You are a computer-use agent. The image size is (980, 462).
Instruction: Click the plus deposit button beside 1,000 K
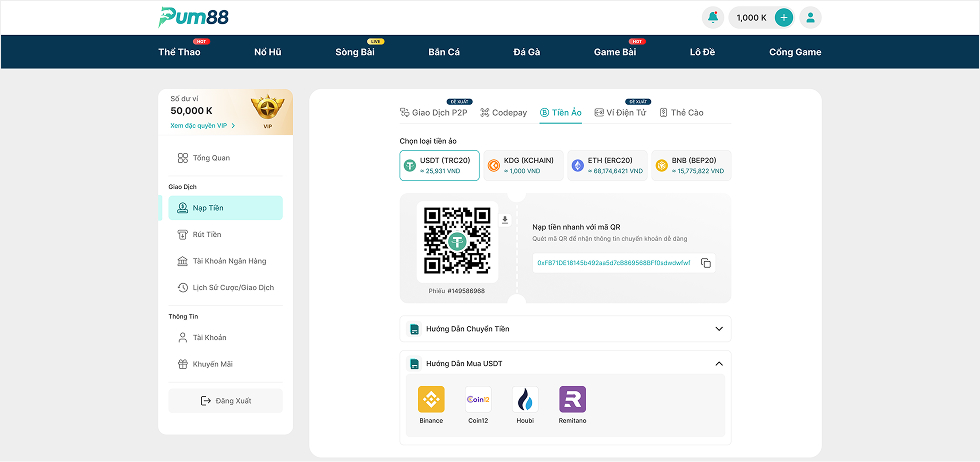784,18
